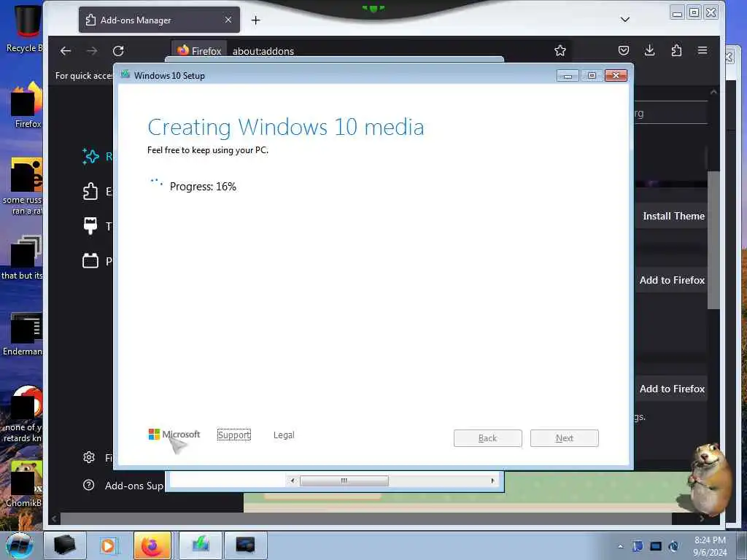Click the Back button in Windows 10 Setup
This screenshot has height=560, width=747.
pyautogui.click(x=488, y=438)
